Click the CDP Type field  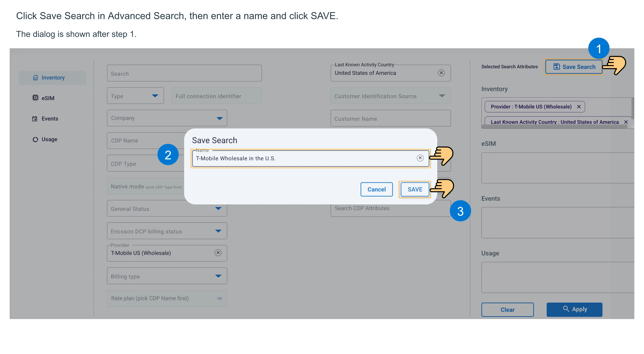click(146, 163)
